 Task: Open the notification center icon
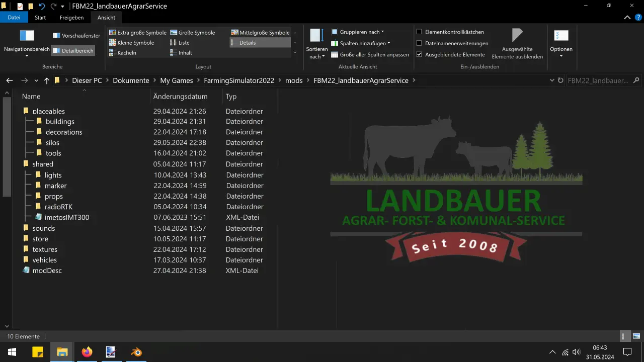[627, 351]
